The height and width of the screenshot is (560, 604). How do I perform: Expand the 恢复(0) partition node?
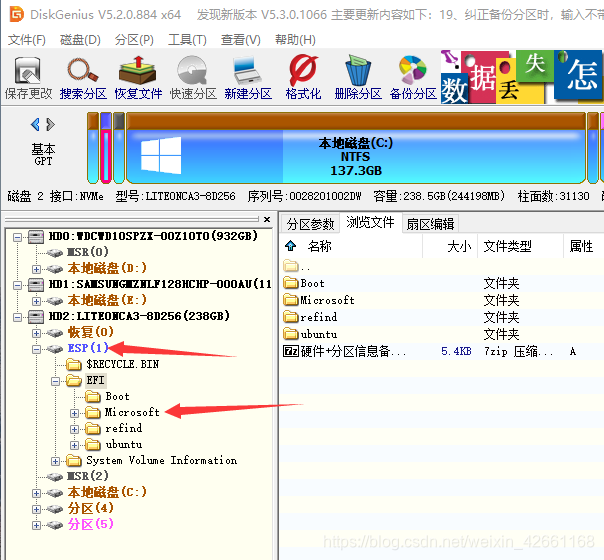(x=37, y=333)
